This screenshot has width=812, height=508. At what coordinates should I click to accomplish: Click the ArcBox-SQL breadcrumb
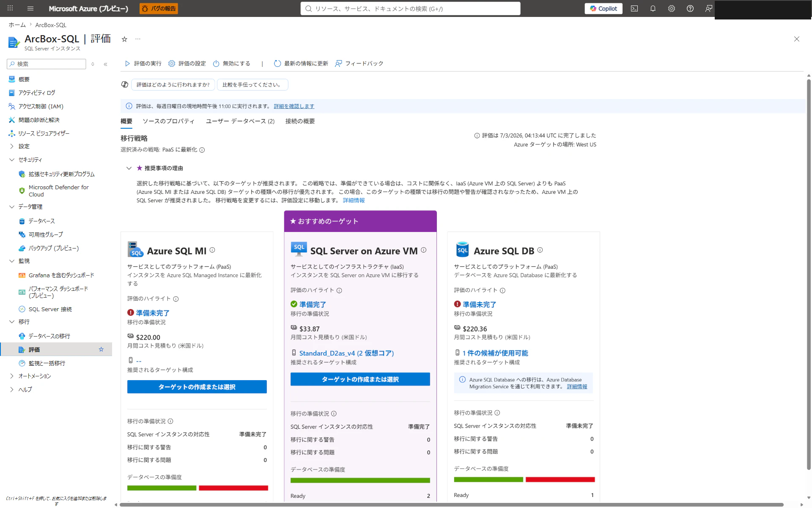point(51,25)
